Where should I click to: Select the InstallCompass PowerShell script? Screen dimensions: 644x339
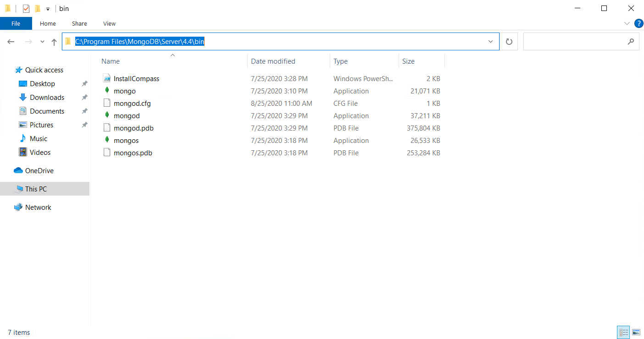click(137, 78)
